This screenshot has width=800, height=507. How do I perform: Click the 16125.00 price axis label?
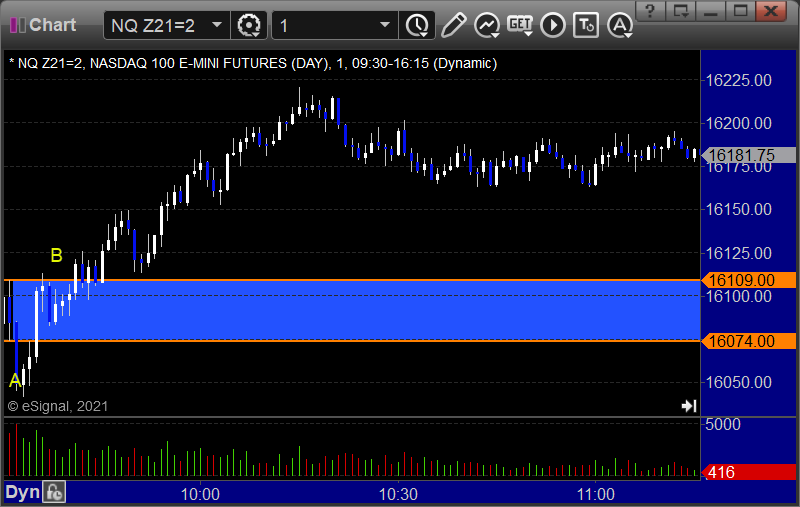738,252
